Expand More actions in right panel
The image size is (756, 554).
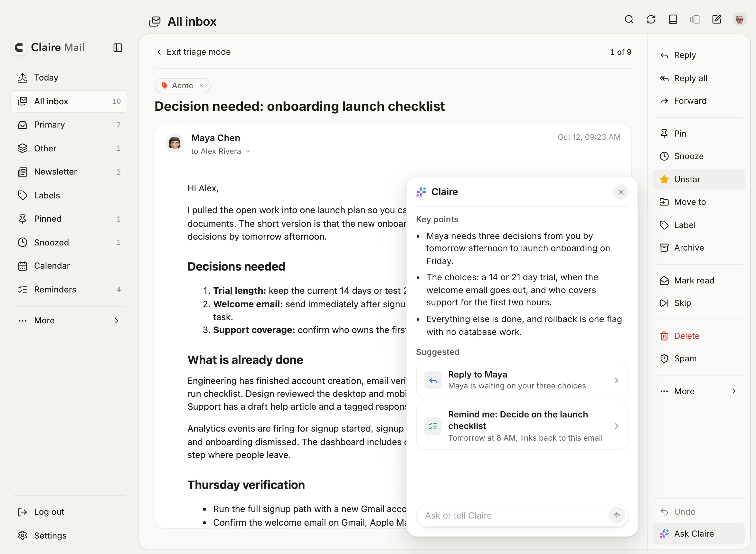coord(699,391)
